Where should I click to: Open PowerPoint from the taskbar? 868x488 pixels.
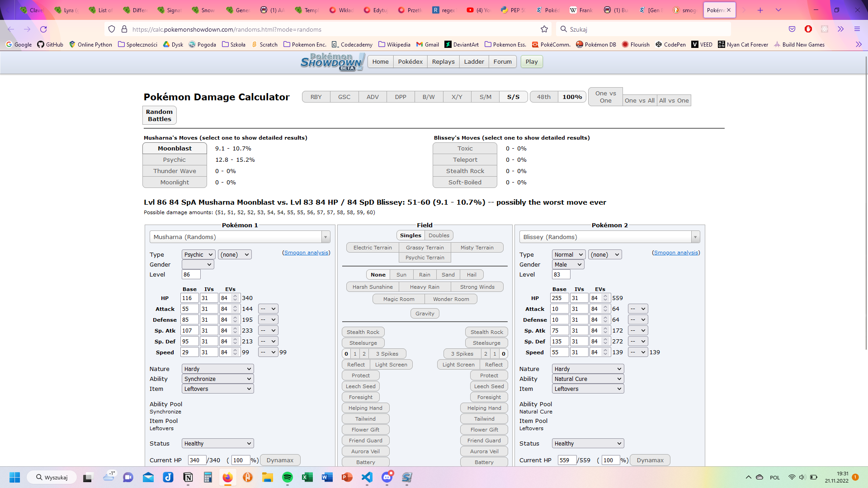tap(347, 477)
